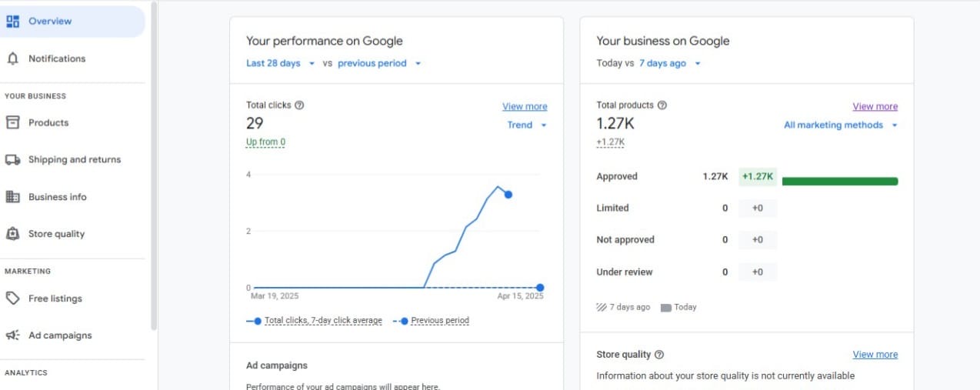Click the Store quality bag icon
980x390 pixels.
pyautogui.click(x=12, y=234)
